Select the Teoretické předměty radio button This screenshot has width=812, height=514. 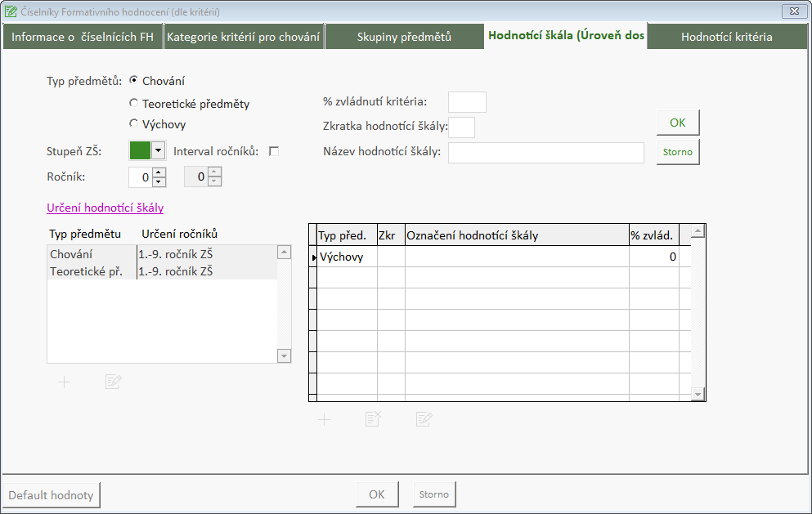133,103
